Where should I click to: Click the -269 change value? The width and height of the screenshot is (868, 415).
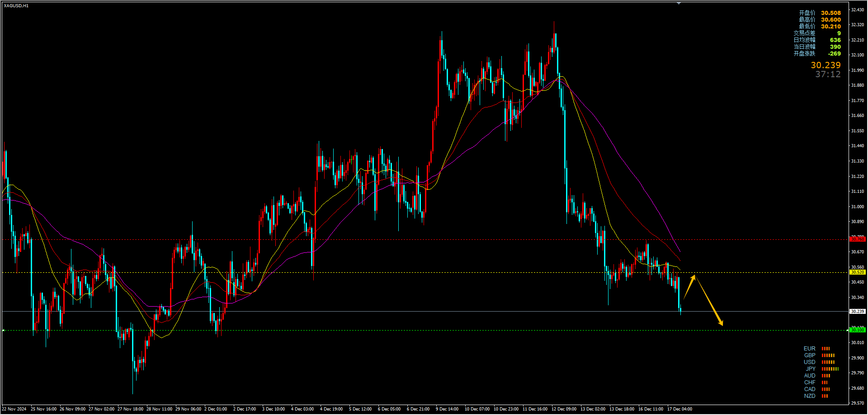[x=835, y=54]
